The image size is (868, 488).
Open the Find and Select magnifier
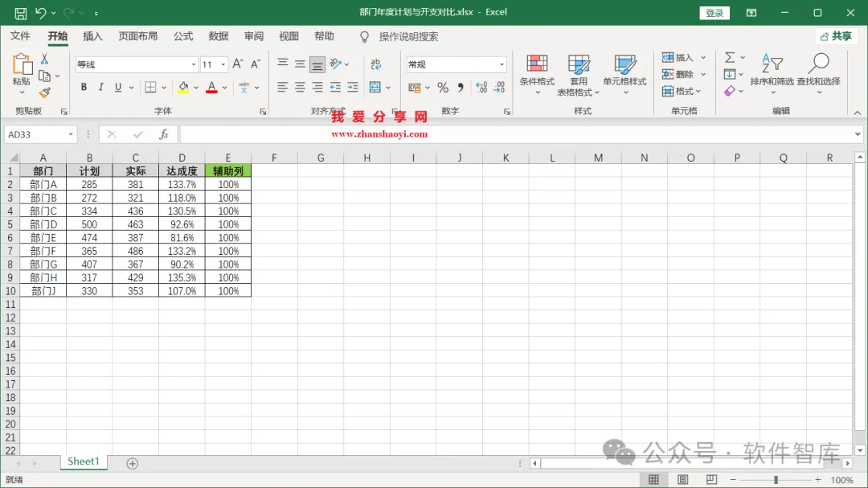click(x=819, y=64)
